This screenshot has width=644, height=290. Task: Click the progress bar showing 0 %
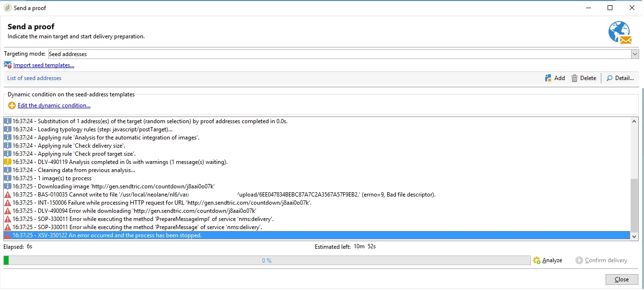click(266, 260)
